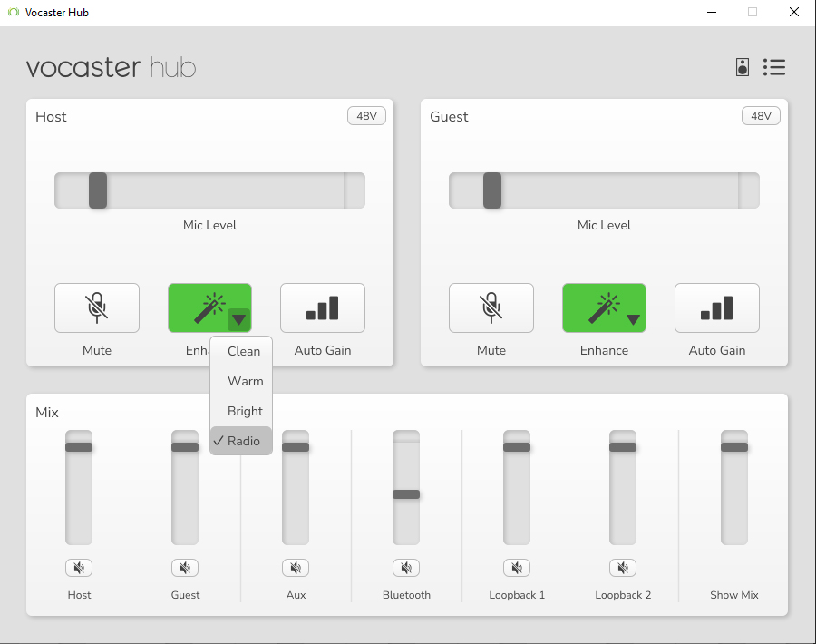Mute the Loopback 2 channel

coord(623,568)
